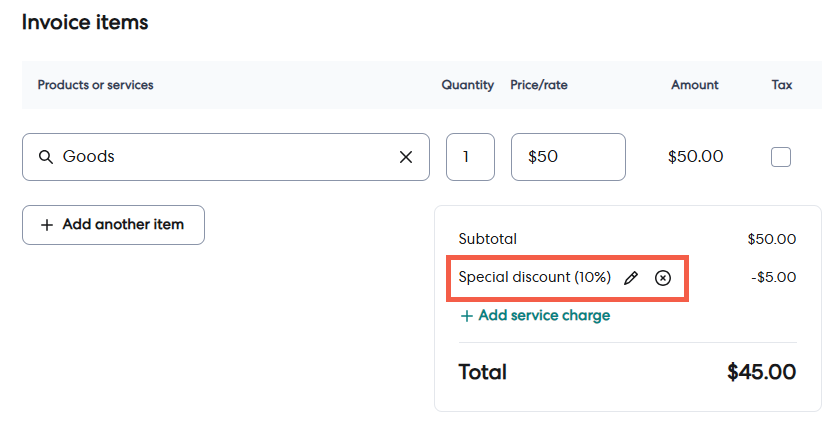
Task: Click the Price/rate field showing $50
Action: [567, 157]
